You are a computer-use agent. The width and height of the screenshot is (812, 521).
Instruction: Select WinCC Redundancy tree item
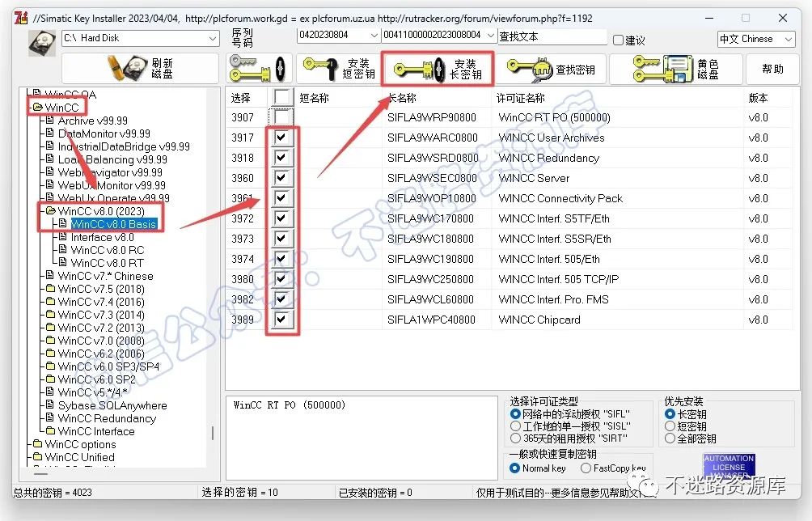tap(107, 418)
